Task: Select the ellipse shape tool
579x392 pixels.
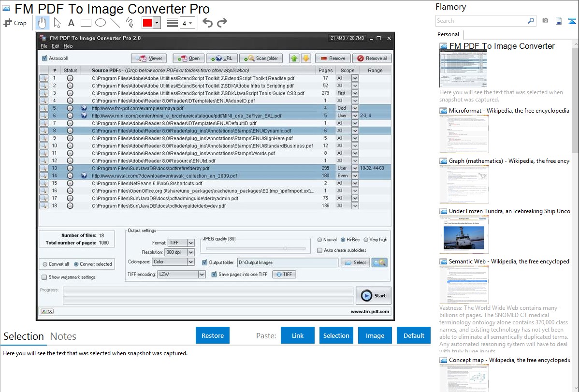Action: tap(101, 23)
